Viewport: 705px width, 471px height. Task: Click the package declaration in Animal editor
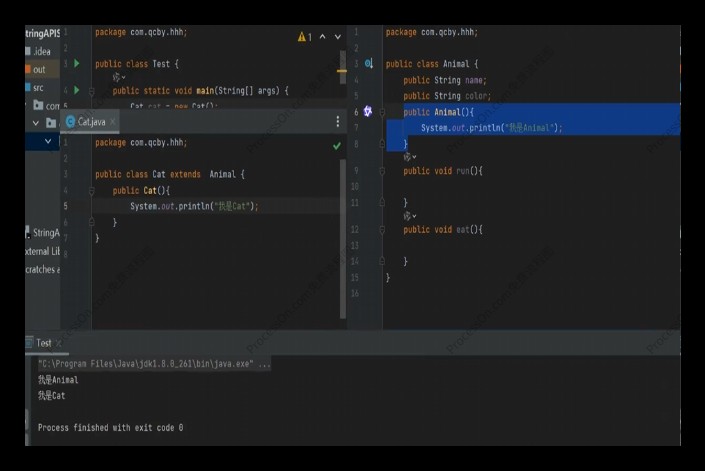[432, 32]
